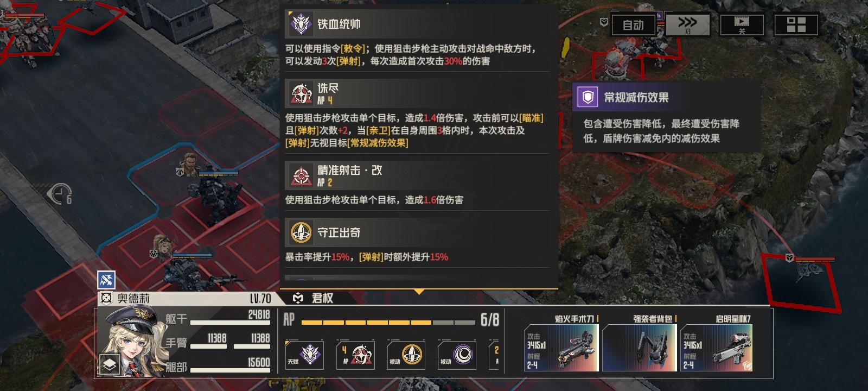Select the 铁血统帅 talent skill icon

304,355
